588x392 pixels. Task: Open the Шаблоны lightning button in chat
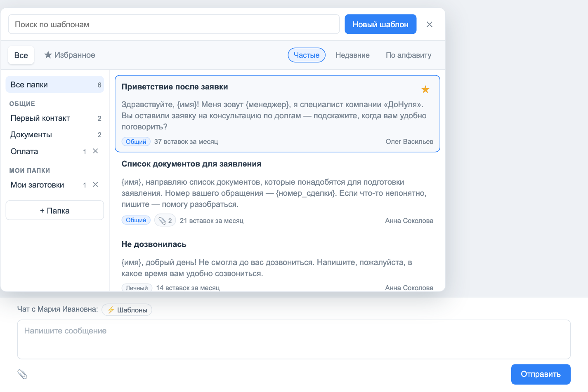pyautogui.click(x=127, y=310)
